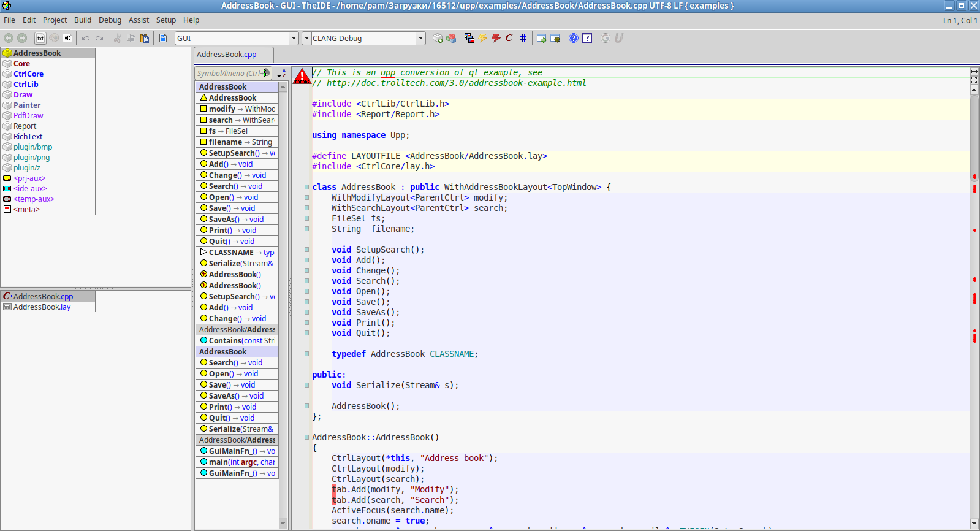
Task: Select the CtrlLib package in package list
Action: click(x=26, y=84)
